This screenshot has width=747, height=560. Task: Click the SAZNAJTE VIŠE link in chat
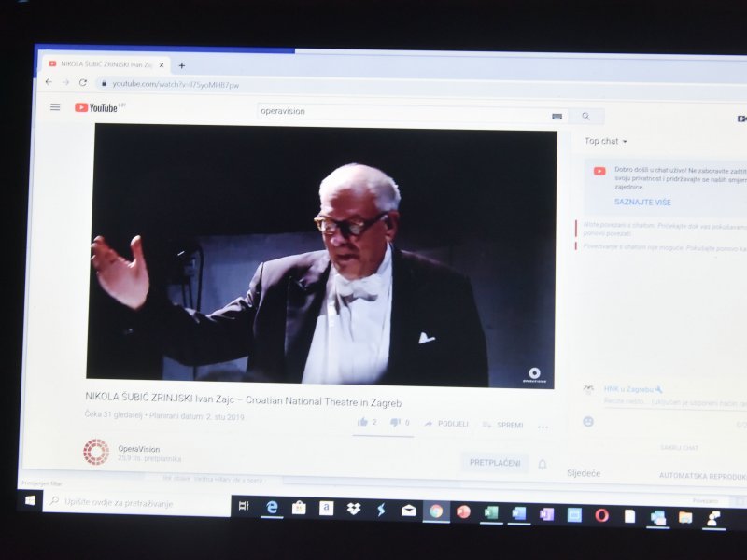[x=642, y=202]
